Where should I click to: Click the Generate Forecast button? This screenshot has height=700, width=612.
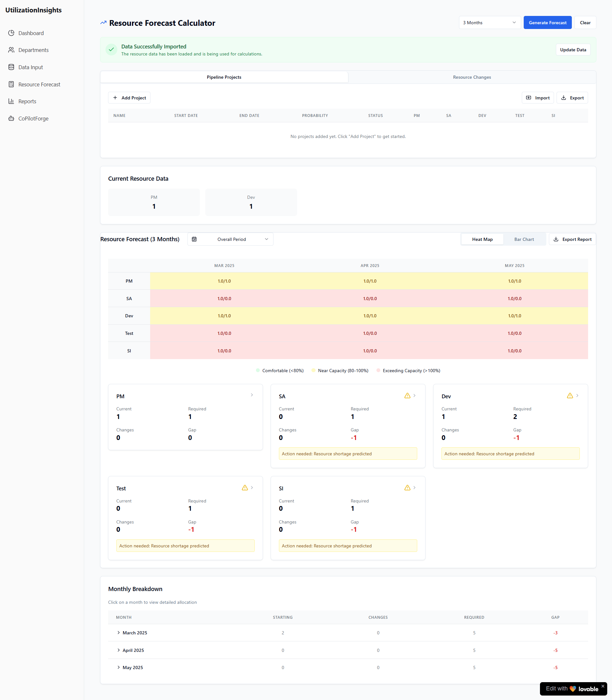coord(547,23)
